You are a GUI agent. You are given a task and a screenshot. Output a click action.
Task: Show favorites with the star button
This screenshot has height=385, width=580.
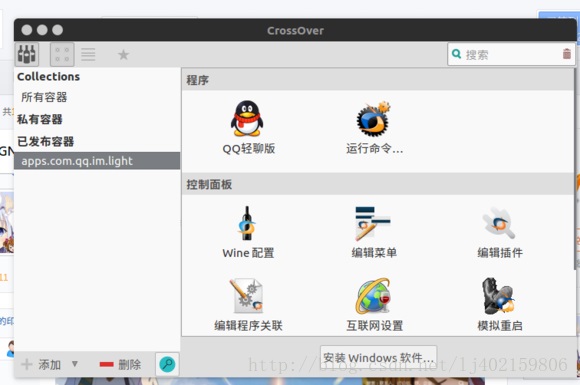(123, 55)
